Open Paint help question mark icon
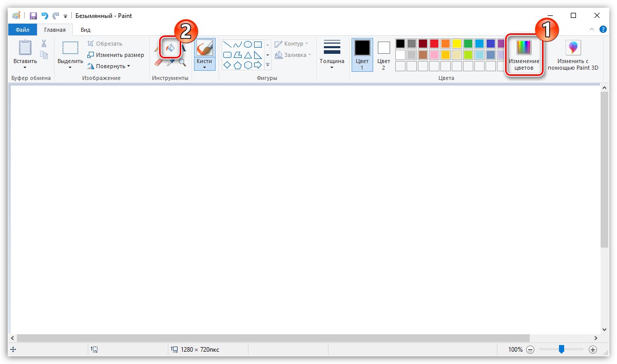The image size is (617, 364). click(604, 30)
